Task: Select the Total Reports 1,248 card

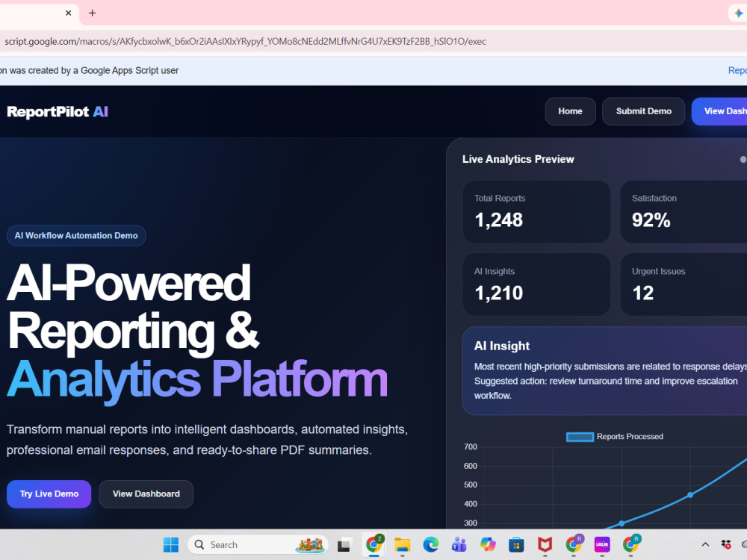Action: click(536, 211)
